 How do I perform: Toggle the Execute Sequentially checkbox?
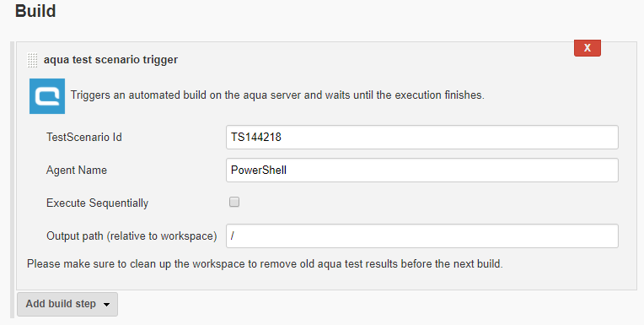[234, 202]
